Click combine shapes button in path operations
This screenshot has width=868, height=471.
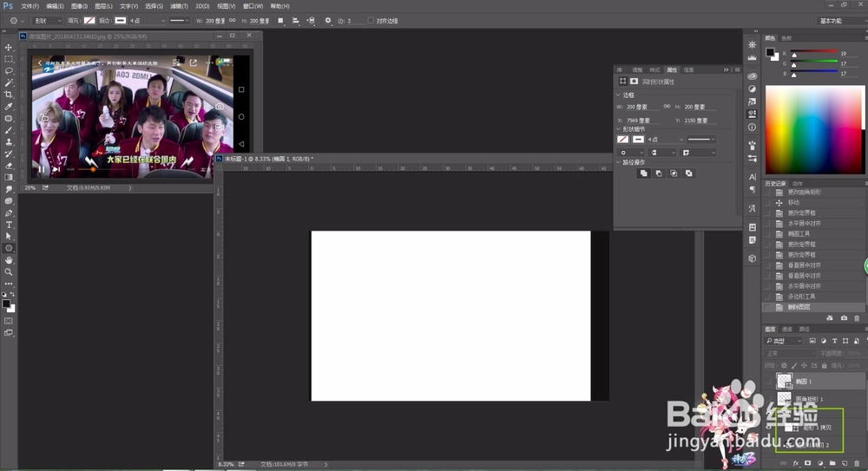[x=643, y=173]
